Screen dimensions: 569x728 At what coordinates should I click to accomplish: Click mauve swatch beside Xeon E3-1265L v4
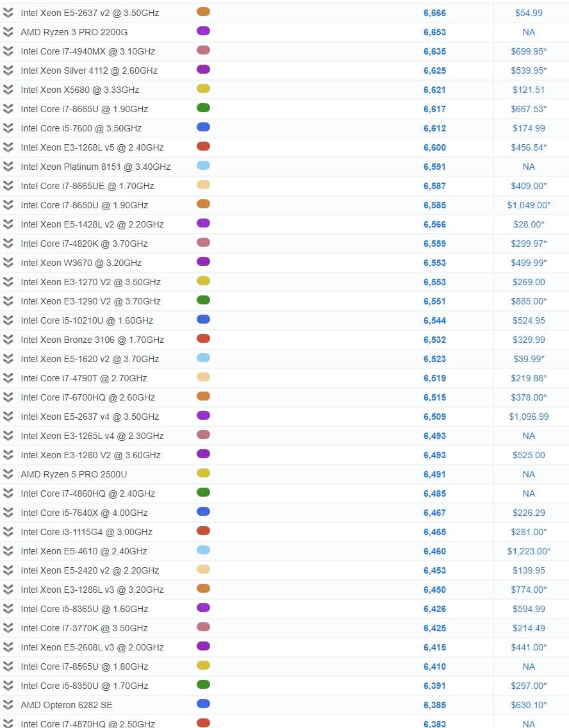tap(203, 434)
